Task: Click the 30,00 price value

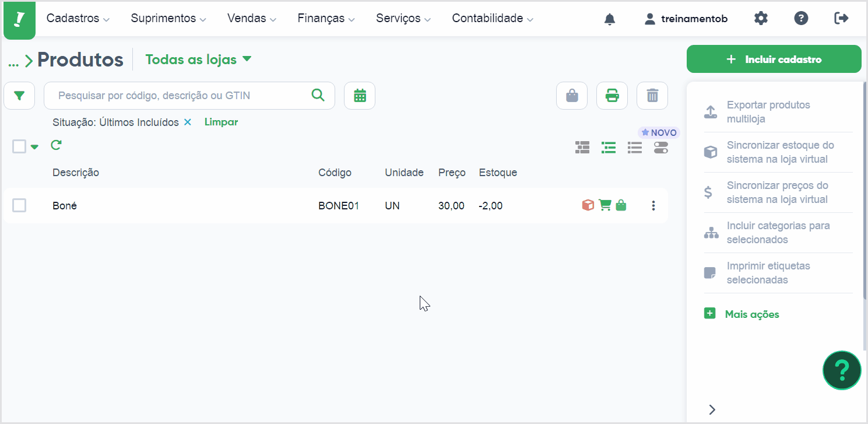Action: (451, 206)
